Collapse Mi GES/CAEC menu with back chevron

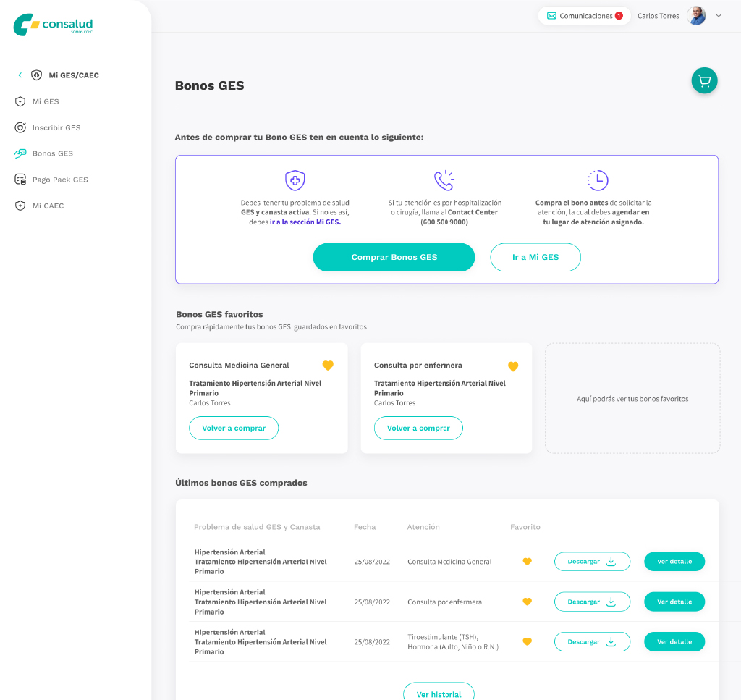pyautogui.click(x=20, y=75)
